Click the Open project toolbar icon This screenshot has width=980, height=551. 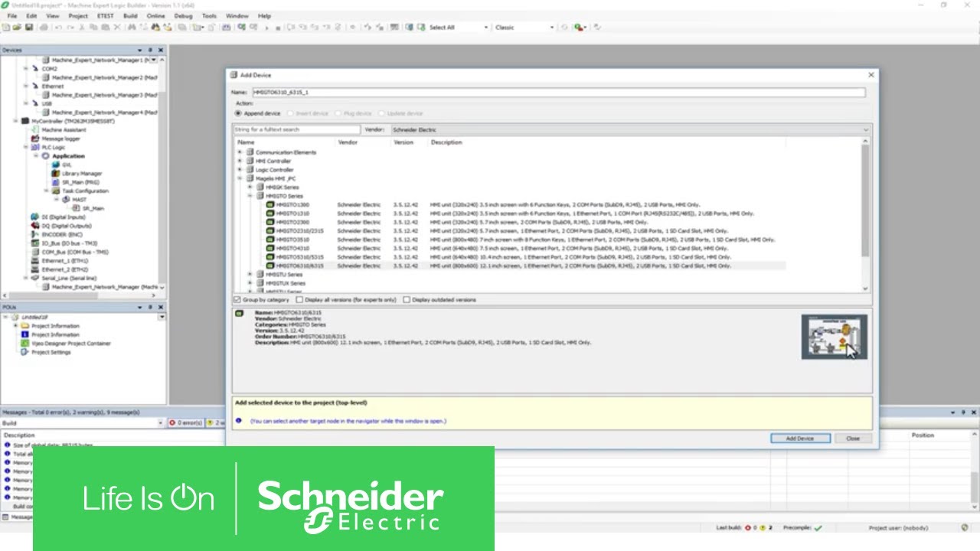(18, 28)
